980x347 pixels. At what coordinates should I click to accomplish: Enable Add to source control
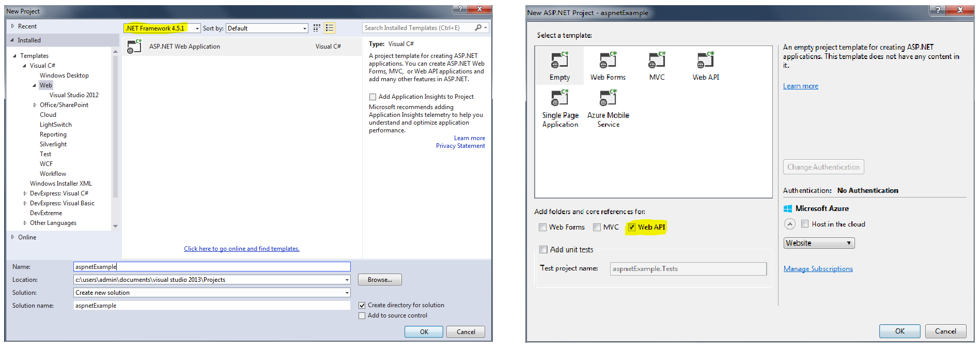tap(362, 315)
